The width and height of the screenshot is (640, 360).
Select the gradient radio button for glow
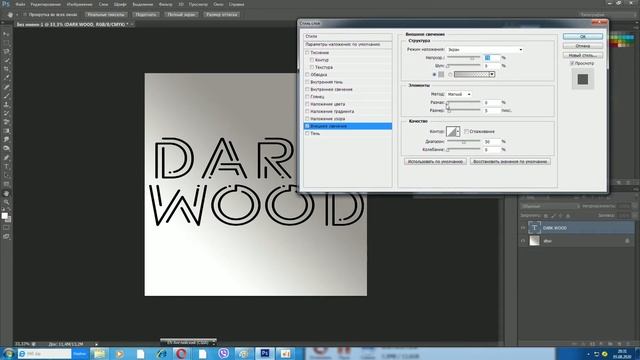(450, 75)
